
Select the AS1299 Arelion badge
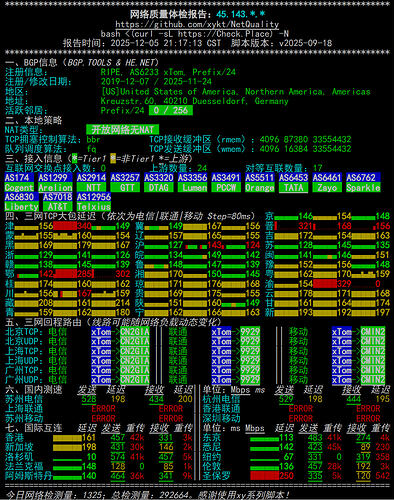coord(55,183)
